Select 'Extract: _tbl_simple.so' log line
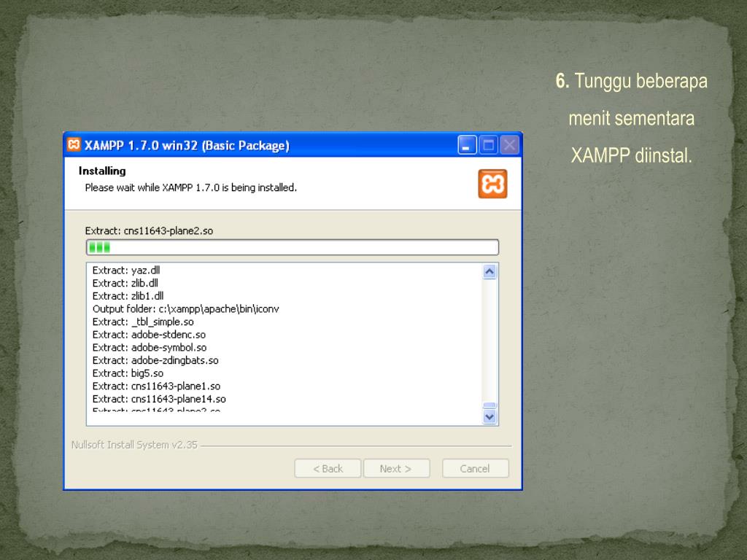 pyautogui.click(x=143, y=322)
